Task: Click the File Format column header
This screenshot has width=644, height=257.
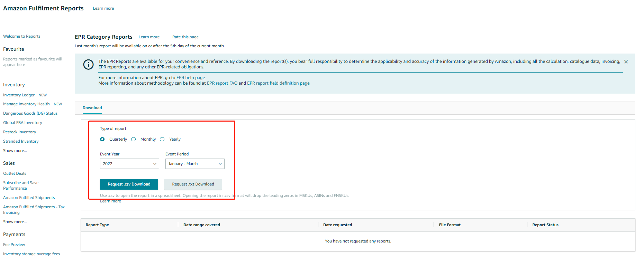Action: coord(450,225)
